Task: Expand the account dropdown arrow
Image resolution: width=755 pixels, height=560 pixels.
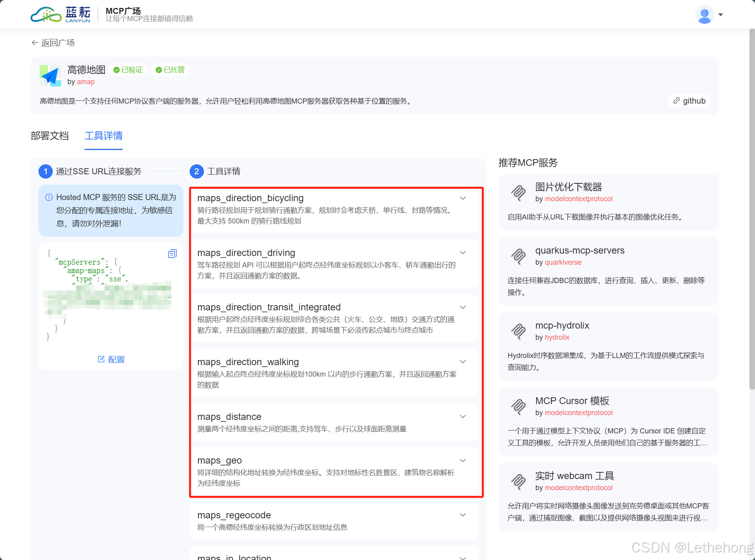Action: [720, 15]
